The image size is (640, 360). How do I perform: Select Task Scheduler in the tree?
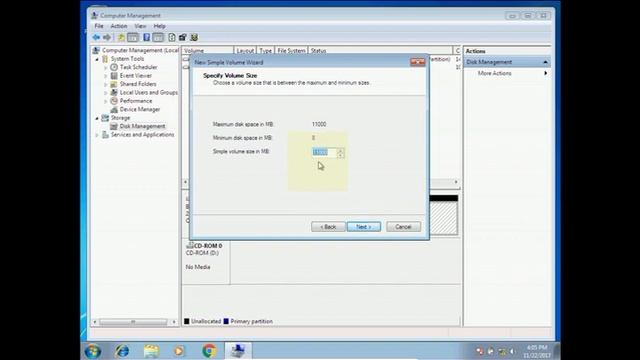(x=138, y=67)
